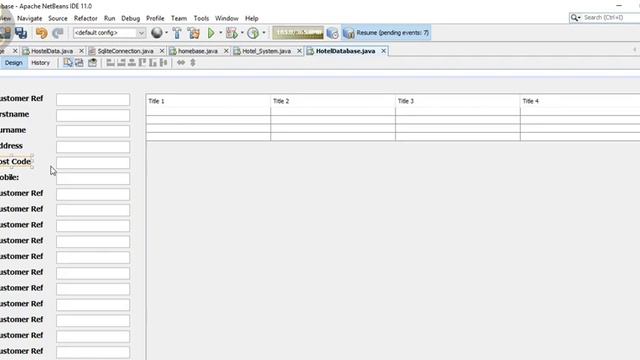Viewport: 640px width, 360px height.
Task: Click the profiler snapshot icon beside Resume
Action: tap(332, 33)
